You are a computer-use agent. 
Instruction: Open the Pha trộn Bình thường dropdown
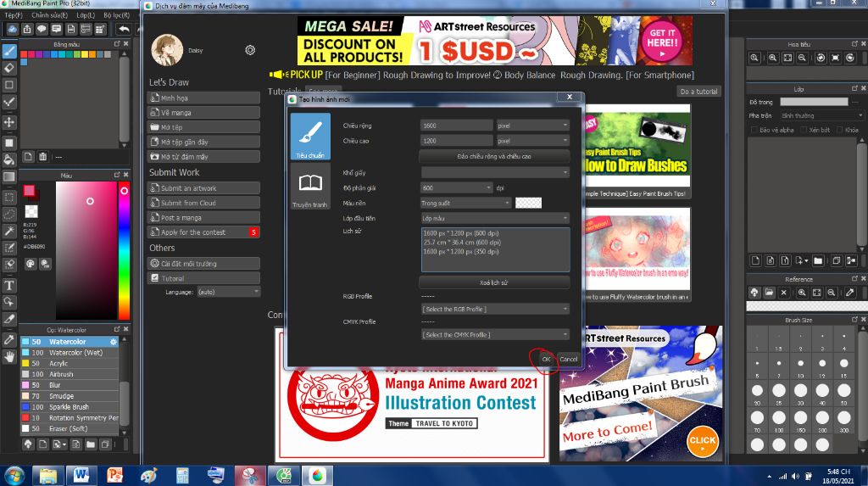coord(821,115)
